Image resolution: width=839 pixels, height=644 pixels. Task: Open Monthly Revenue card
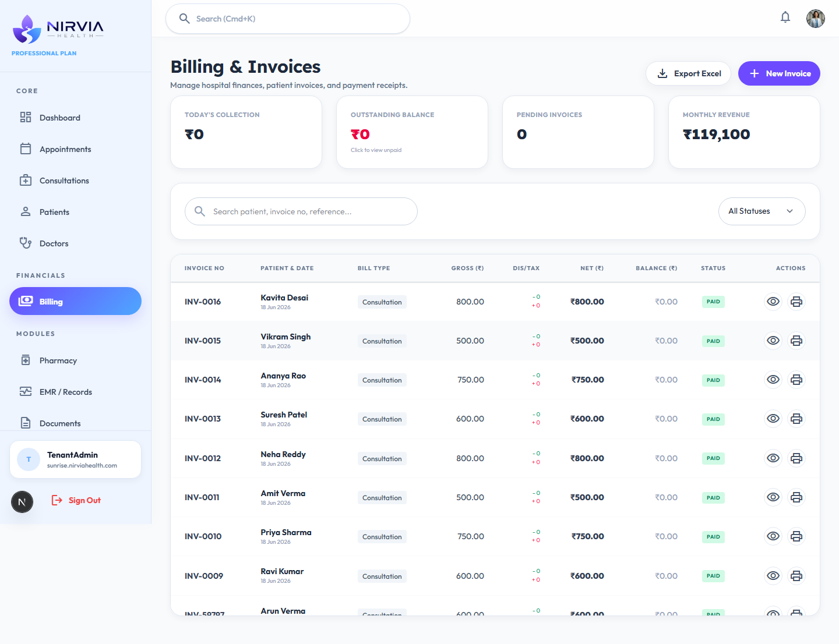click(x=744, y=132)
